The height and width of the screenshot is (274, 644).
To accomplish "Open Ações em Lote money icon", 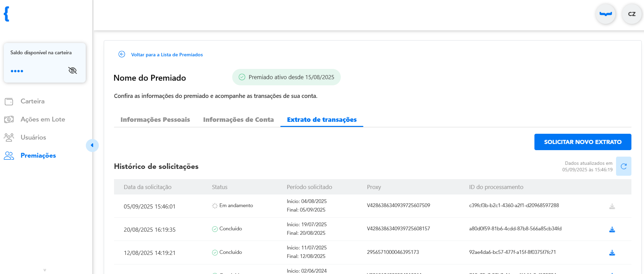I will (x=9, y=119).
